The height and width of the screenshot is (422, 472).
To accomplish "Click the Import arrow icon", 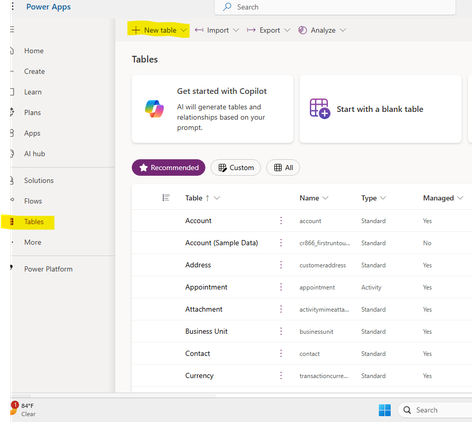I will pos(199,30).
